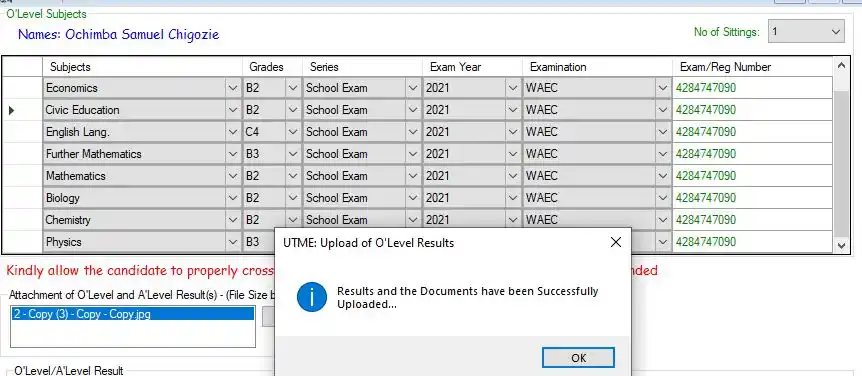
Task: Click the Exam/Reg Number for Further Mathematics
Action: click(x=752, y=154)
